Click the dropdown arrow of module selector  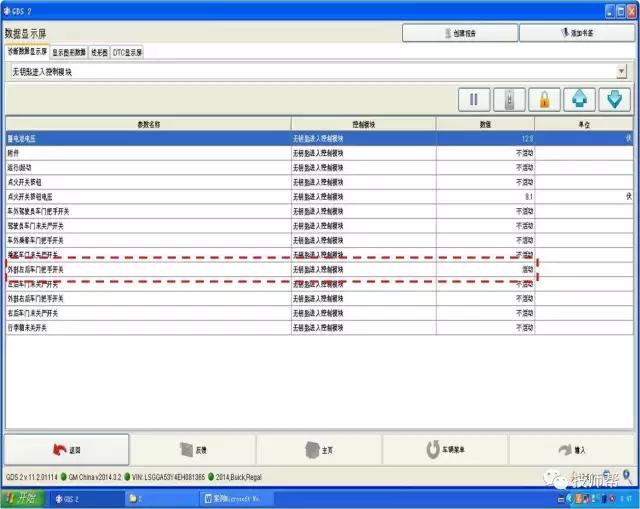[621, 72]
